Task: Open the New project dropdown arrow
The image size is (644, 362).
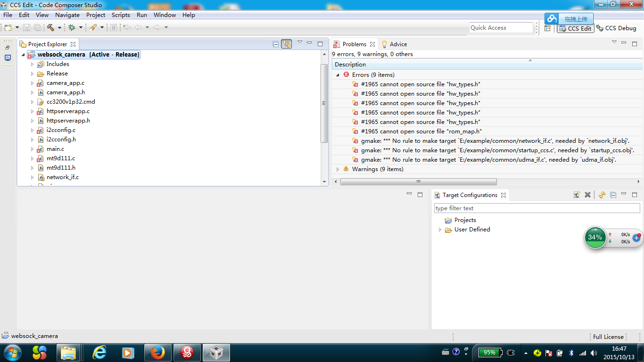Action: tap(17, 28)
